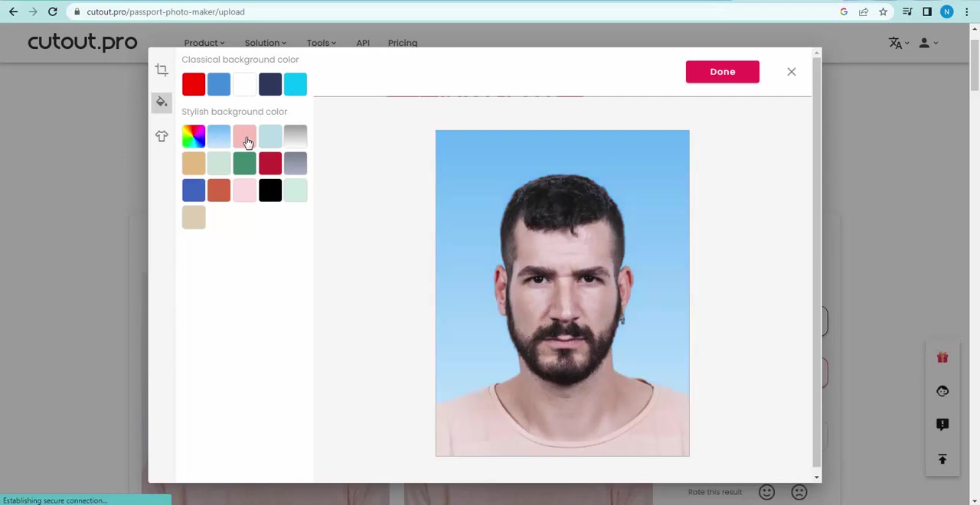Go to the Pricing page
Viewport: 980px width, 505px height.
[402, 43]
